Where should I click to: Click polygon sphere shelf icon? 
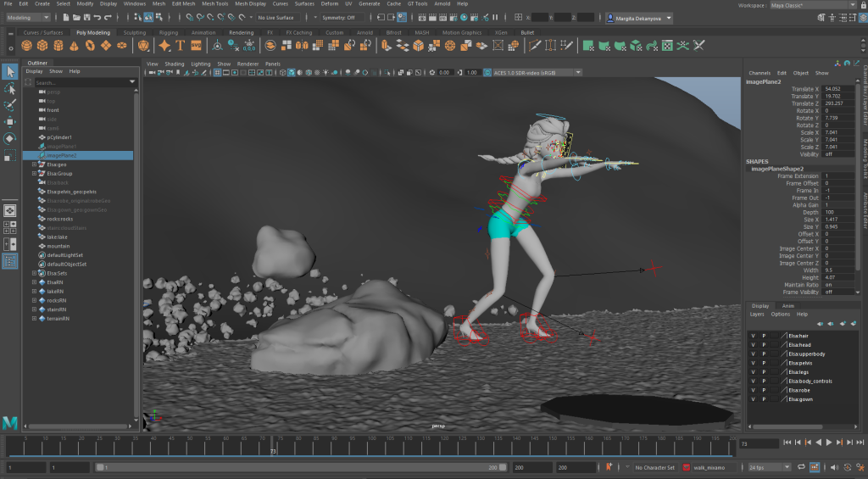click(x=26, y=46)
